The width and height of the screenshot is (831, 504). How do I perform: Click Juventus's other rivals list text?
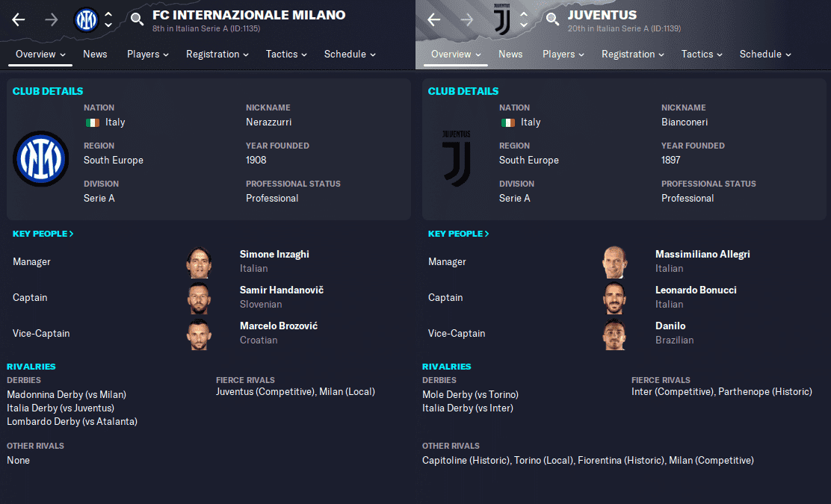click(587, 461)
